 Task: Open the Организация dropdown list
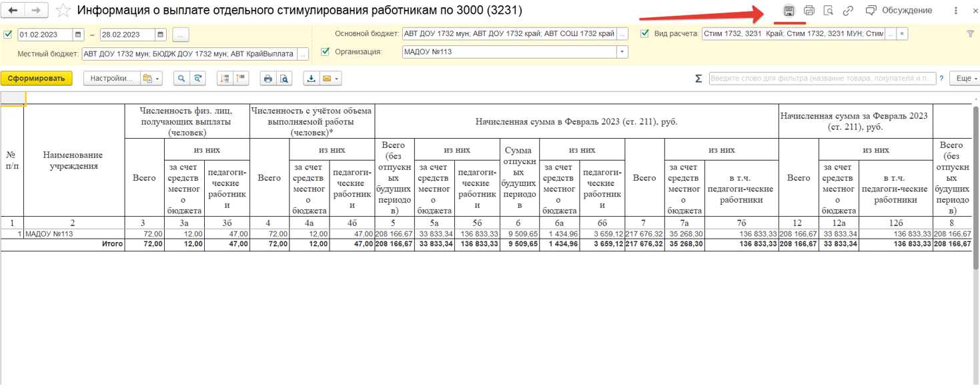coord(622,52)
